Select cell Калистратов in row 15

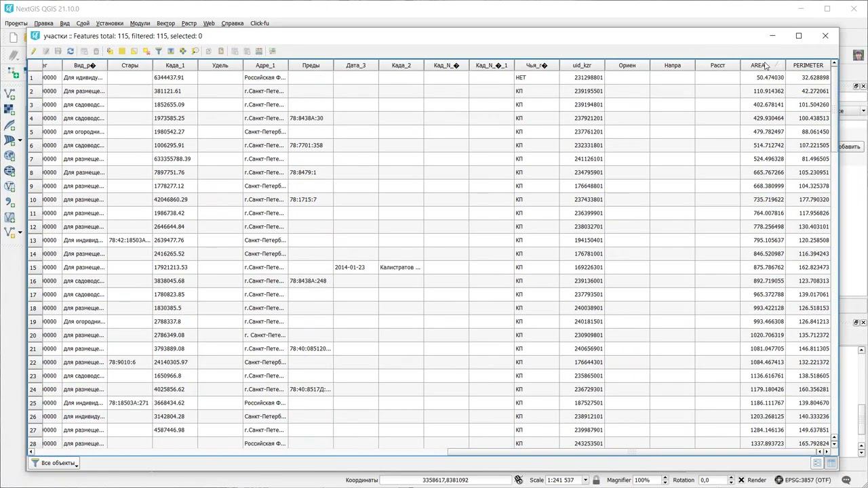(401, 267)
